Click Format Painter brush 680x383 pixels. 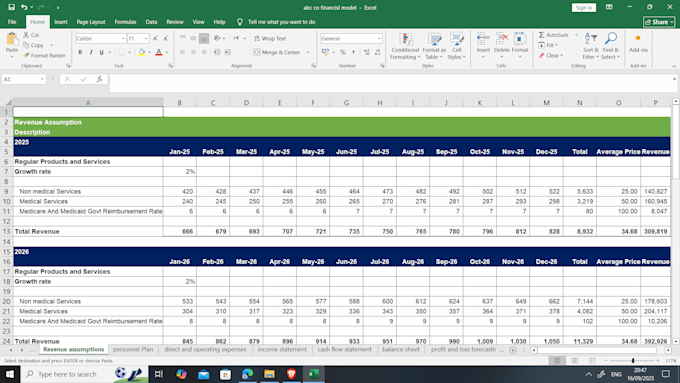[26, 56]
